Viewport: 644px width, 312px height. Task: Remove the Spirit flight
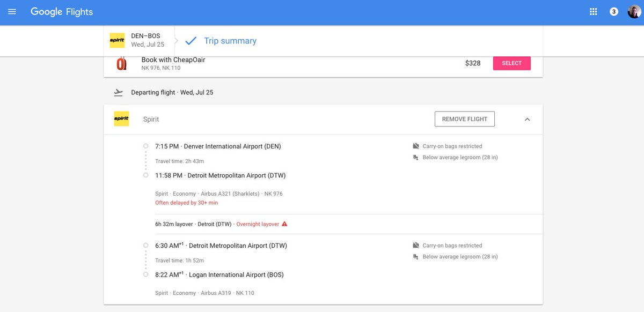coord(465,119)
